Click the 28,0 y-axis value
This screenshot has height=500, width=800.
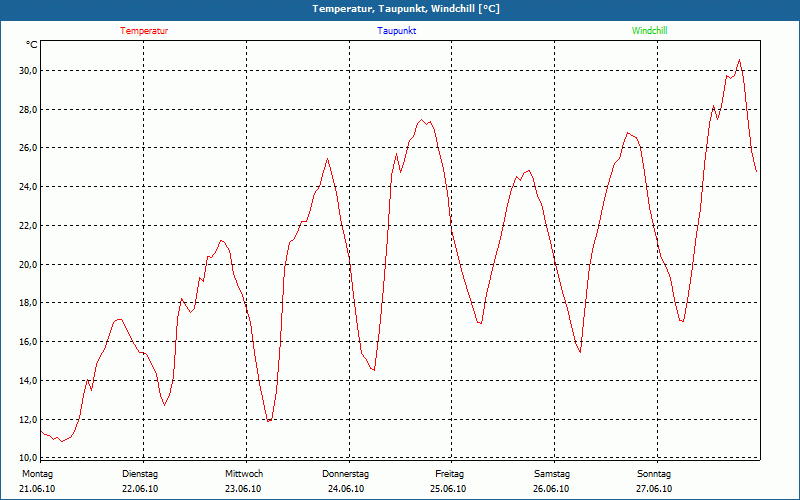coord(29,109)
